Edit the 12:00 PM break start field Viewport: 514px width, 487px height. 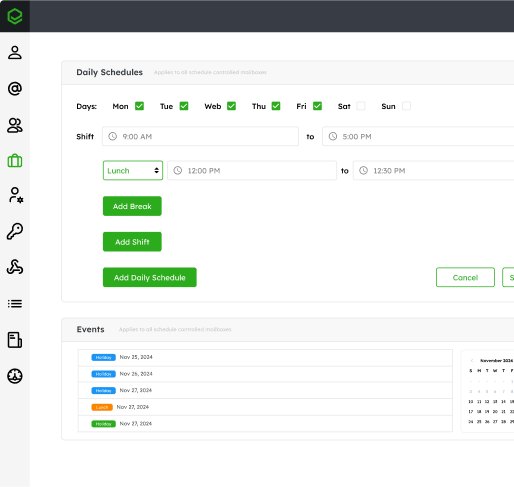pyautogui.click(x=252, y=170)
